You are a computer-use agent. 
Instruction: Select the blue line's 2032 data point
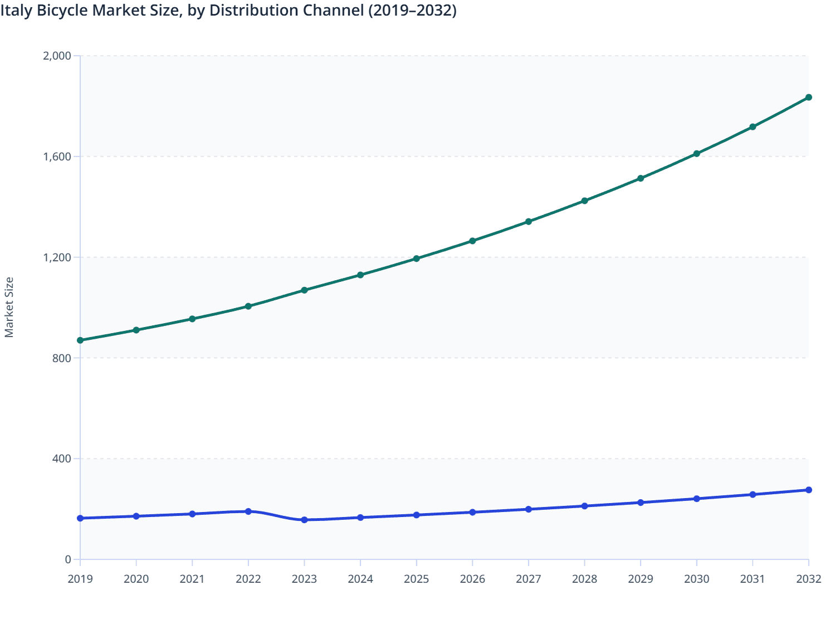[x=808, y=490]
